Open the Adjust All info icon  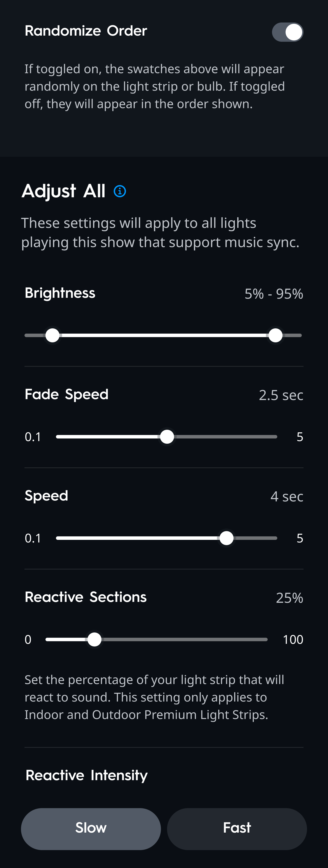[x=120, y=191]
